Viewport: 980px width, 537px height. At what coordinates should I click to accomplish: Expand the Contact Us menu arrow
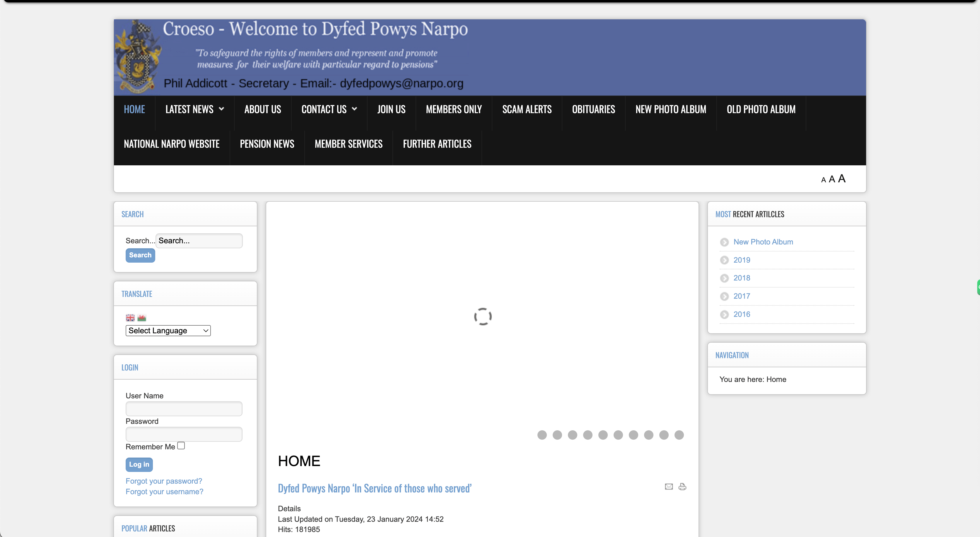click(355, 109)
